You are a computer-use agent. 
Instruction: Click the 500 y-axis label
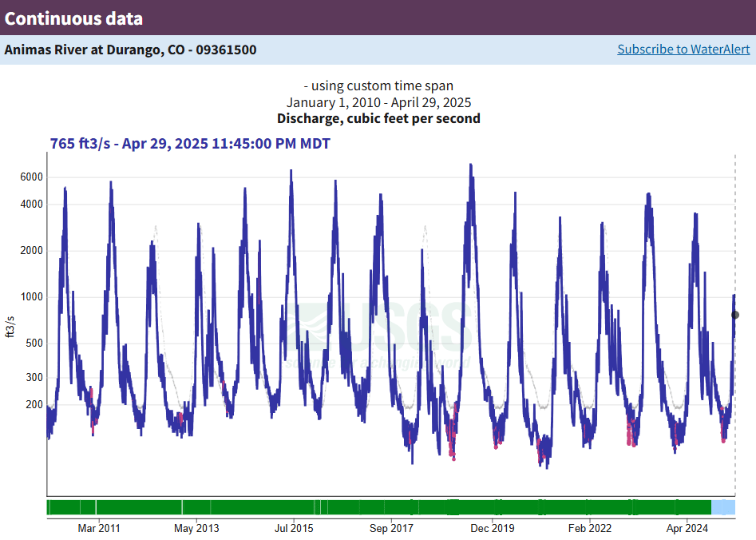34,343
